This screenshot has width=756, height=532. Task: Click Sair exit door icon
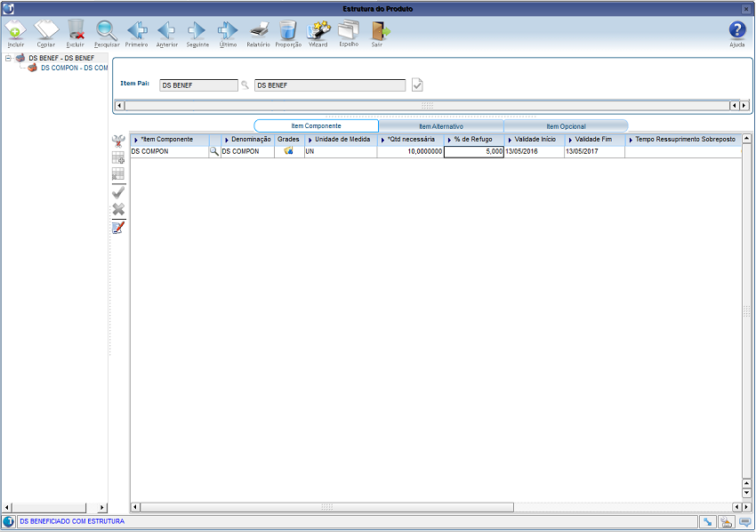tap(380, 31)
